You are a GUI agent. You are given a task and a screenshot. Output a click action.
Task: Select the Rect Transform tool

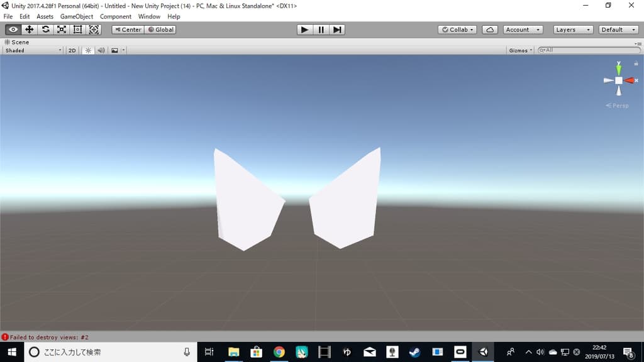pyautogui.click(x=77, y=30)
